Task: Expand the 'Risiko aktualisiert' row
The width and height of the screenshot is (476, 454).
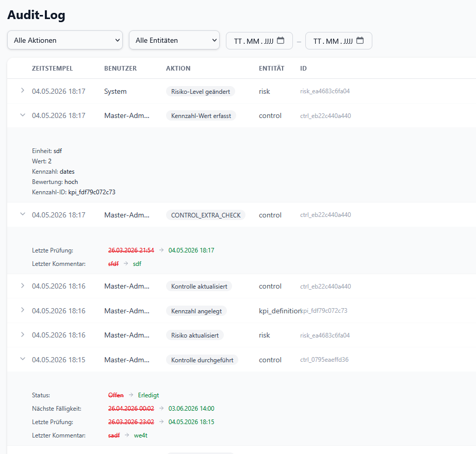Action: (23, 334)
